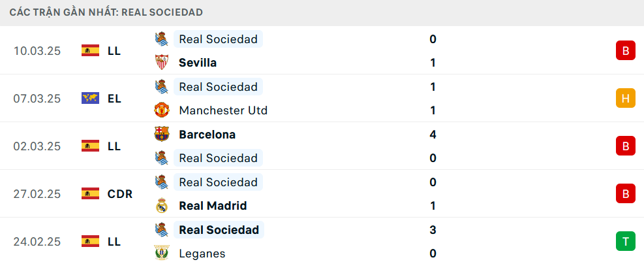Image resolution: width=644 pixels, height=262 pixels.
Task: Click Real Sociedad crest in Sevilla match
Action: click(161, 39)
